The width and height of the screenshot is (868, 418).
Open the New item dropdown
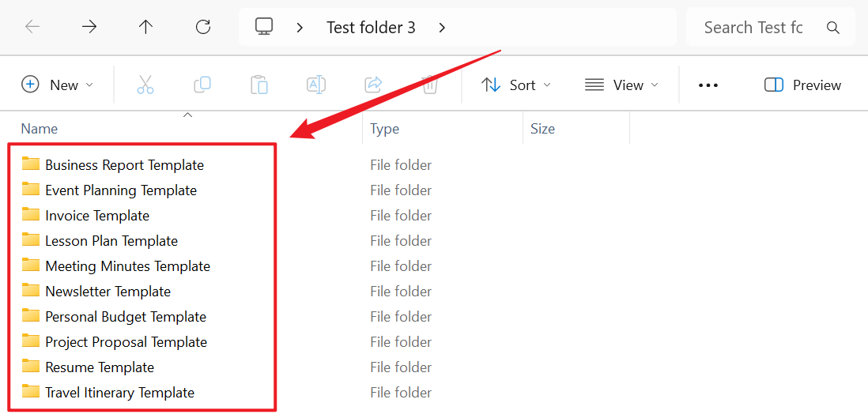pos(58,85)
